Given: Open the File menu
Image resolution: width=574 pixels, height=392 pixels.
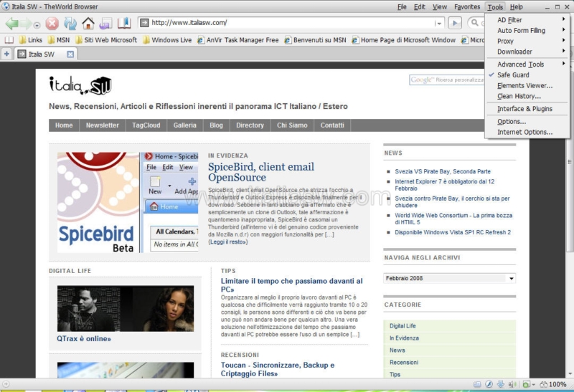Looking at the screenshot, I should (x=402, y=6).
